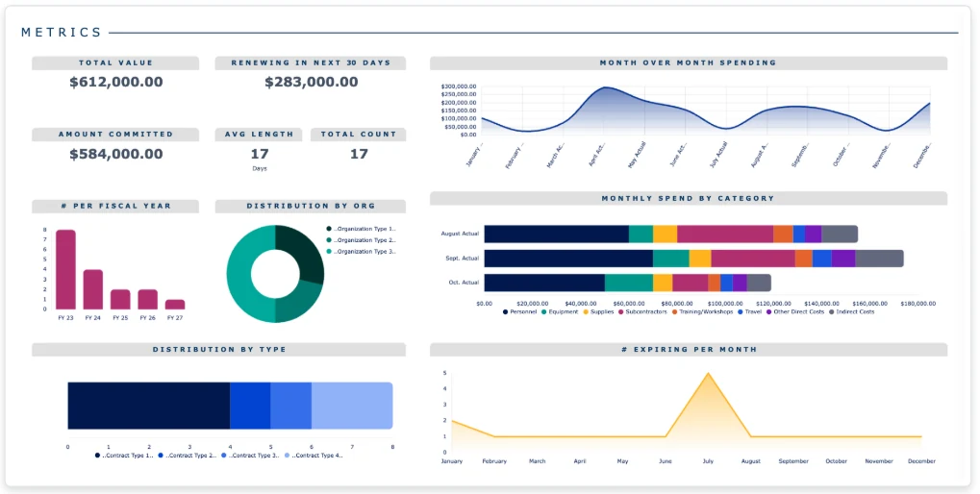Click the $584,000.00 amount committed figure
The image size is (980, 494).
pos(116,154)
